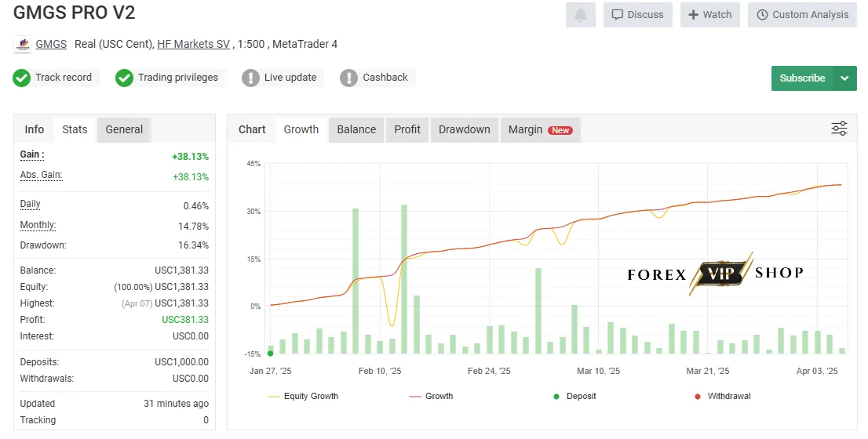Switch to the Drawdown chart tab
This screenshot has width=868, height=439.
[x=465, y=129]
